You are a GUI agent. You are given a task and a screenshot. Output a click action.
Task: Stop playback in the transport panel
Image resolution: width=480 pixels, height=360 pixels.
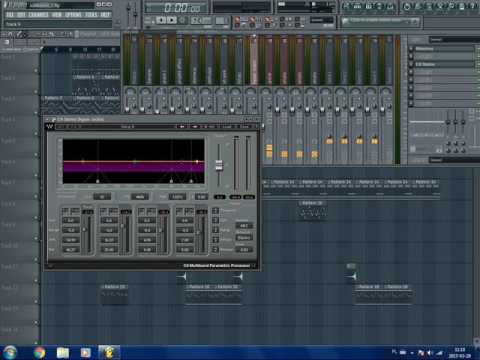click(172, 20)
